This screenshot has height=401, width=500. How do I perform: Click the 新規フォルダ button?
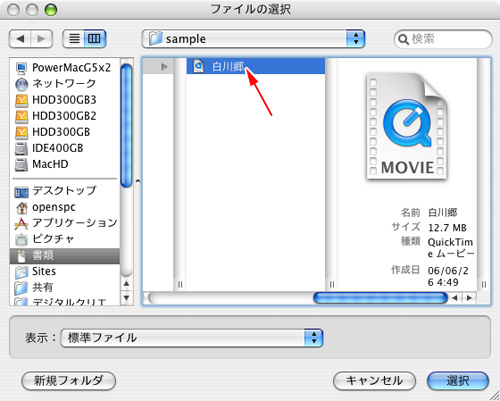point(69,381)
